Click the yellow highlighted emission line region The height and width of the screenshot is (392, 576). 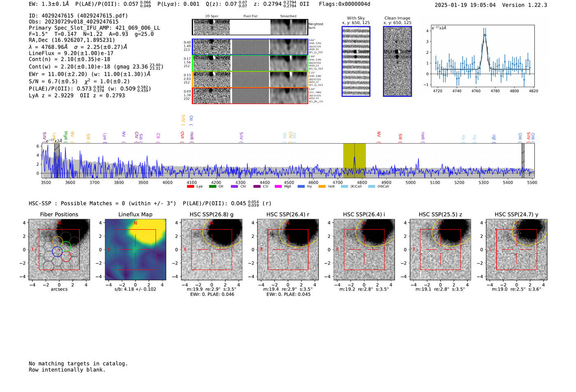[x=354, y=160]
